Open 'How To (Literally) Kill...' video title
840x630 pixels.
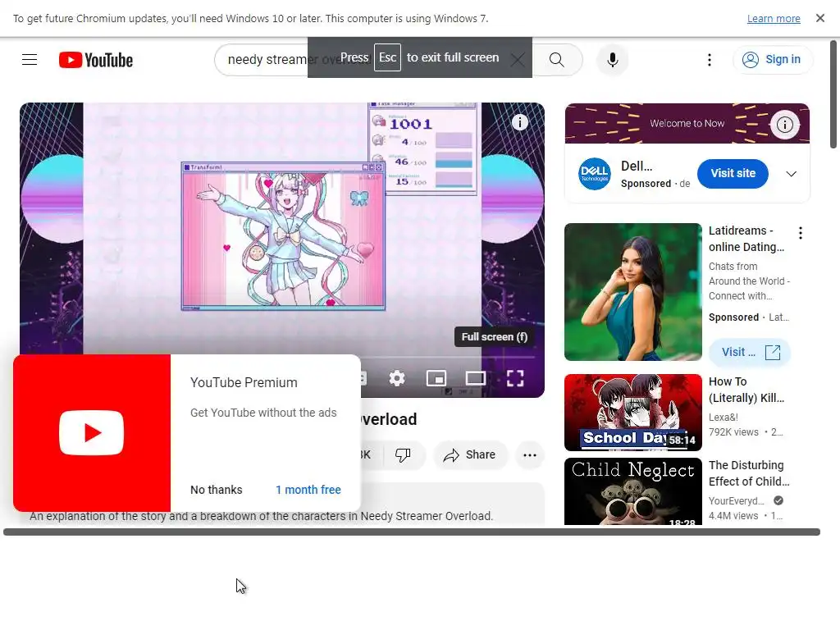pyautogui.click(x=746, y=390)
